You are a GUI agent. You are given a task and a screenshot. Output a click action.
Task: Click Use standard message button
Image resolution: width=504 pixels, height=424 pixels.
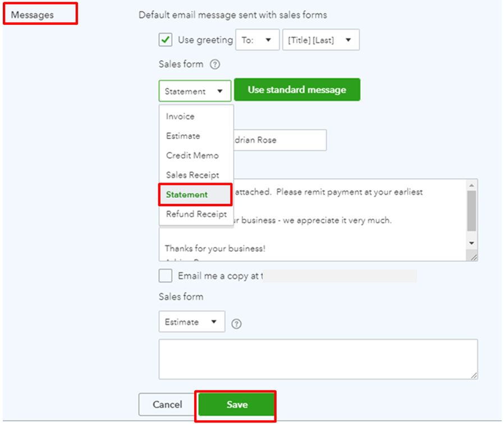[x=297, y=89]
